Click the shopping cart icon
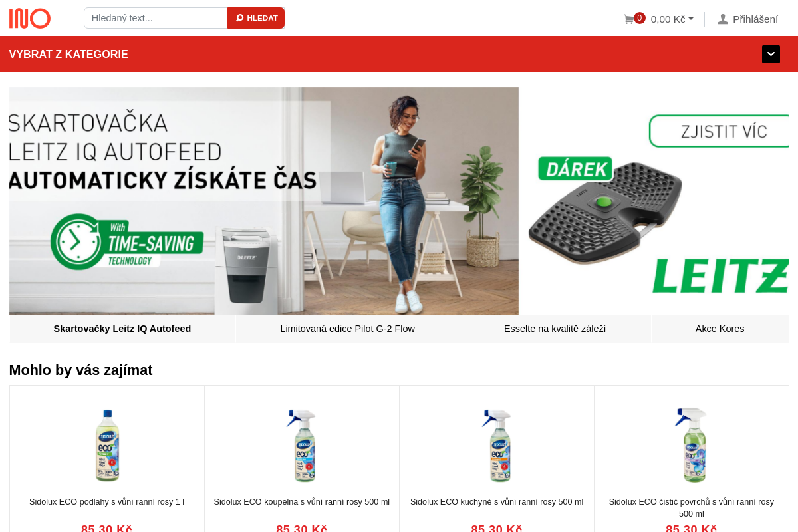The height and width of the screenshot is (532, 798). [628, 19]
